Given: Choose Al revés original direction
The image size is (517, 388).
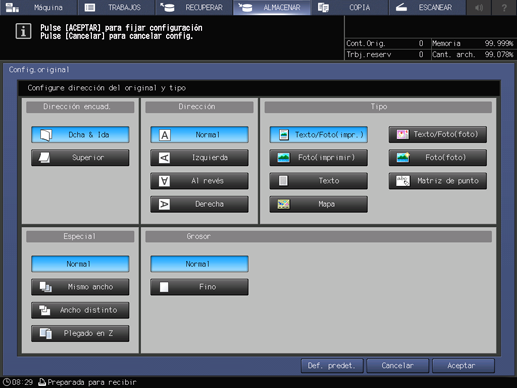Looking at the screenshot, I should 199,181.
